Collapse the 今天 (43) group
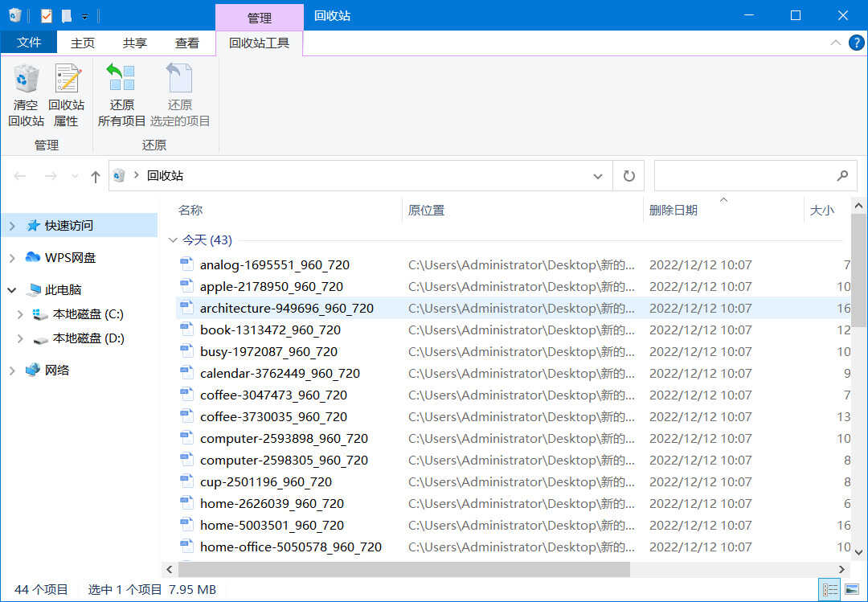868x602 pixels. [x=173, y=240]
